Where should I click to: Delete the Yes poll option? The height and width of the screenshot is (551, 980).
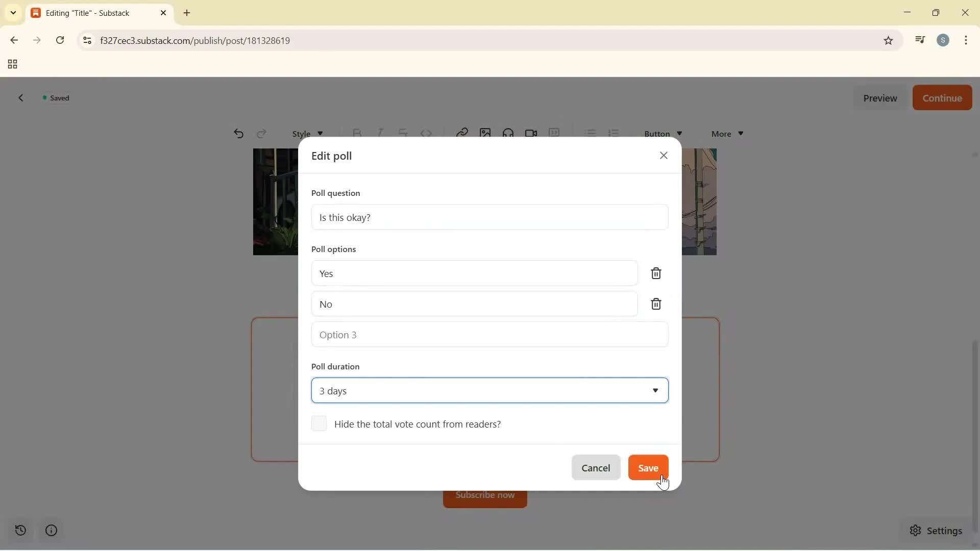tap(656, 273)
